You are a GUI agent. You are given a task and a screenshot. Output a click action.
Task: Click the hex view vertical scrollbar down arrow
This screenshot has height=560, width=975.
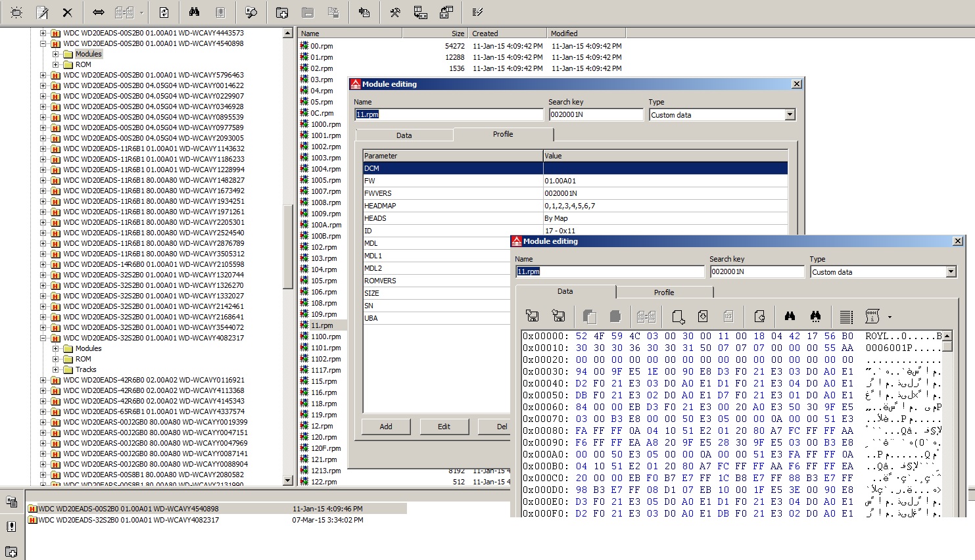(947, 512)
